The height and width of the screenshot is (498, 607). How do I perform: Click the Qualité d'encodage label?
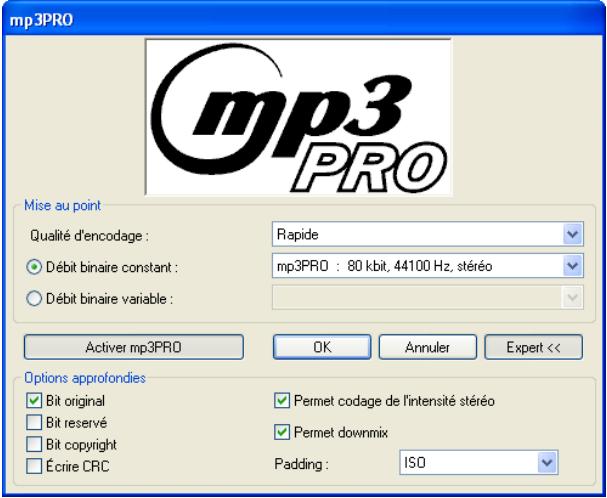point(89,236)
